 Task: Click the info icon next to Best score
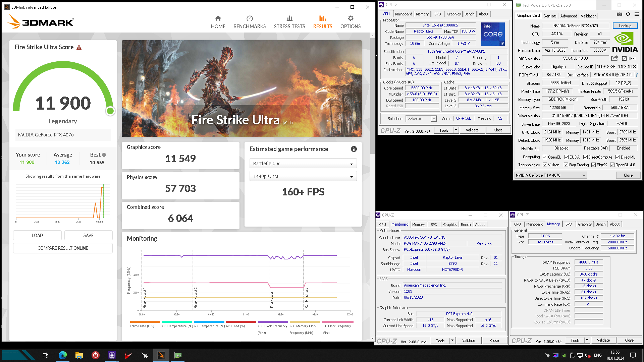(x=104, y=155)
